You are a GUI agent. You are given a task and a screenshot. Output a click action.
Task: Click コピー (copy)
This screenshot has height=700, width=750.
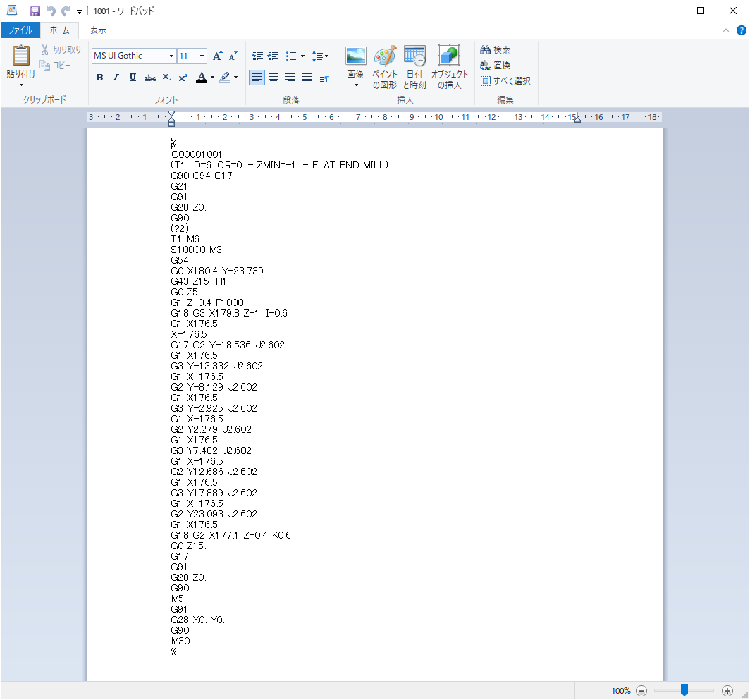56,65
